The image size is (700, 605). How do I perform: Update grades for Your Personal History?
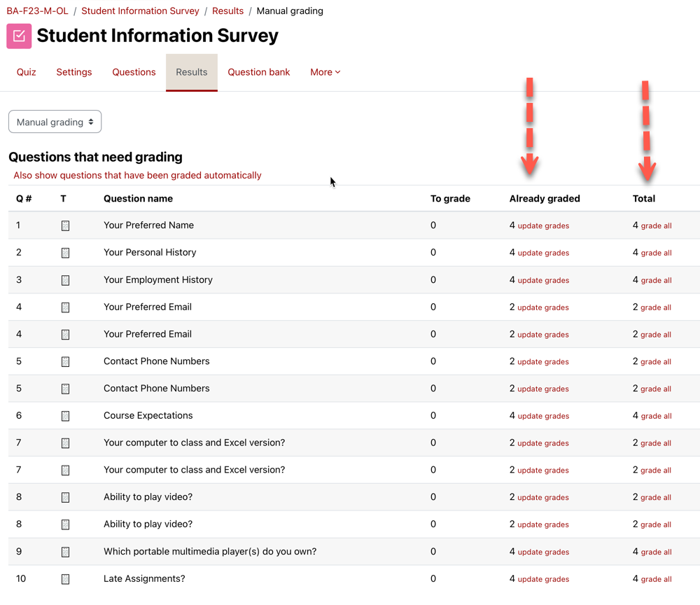543,253
